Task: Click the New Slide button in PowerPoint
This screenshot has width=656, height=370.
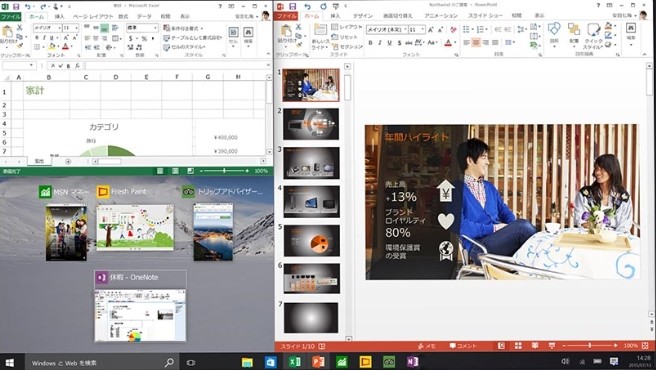Action: click(x=320, y=36)
